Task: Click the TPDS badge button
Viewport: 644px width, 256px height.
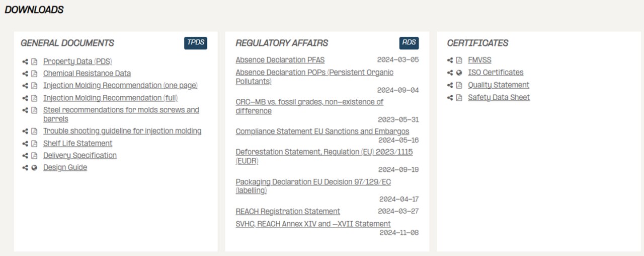Action: [x=196, y=43]
